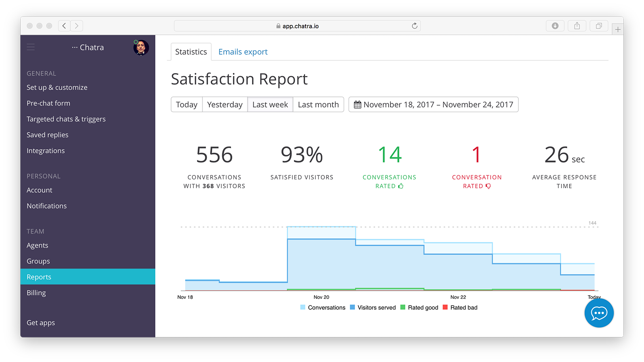Open the hamburger menu in the sidebar
This screenshot has width=644, height=362.
pyautogui.click(x=31, y=47)
